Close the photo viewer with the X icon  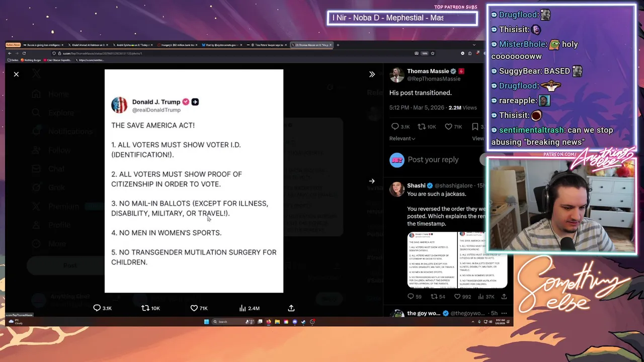tap(16, 74)
